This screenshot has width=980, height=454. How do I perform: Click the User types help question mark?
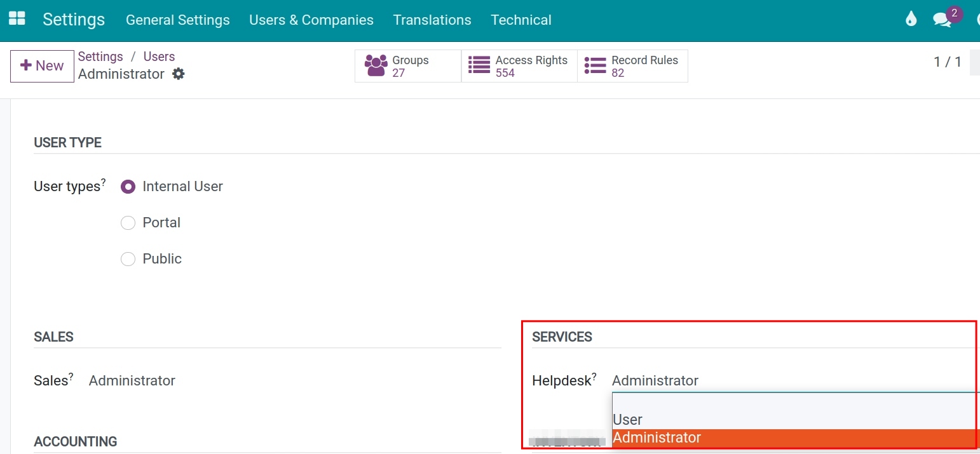tap(103, 182)
